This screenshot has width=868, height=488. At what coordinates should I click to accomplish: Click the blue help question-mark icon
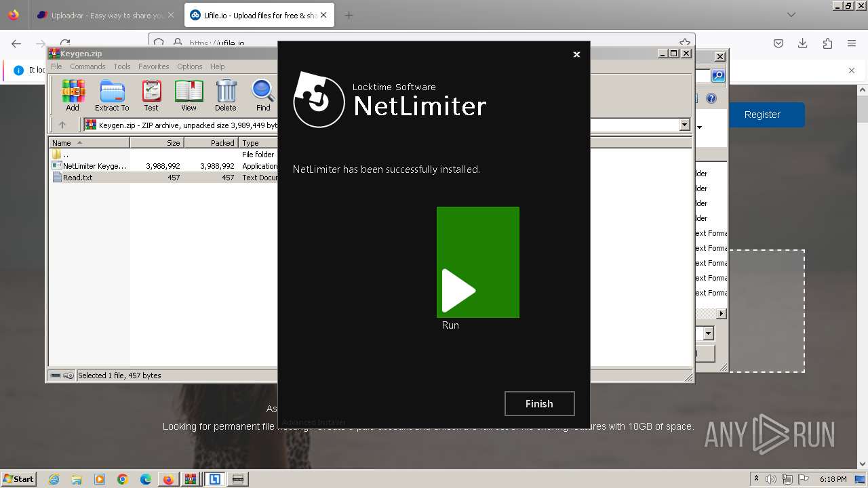pyautogui.click(x=711, y=98)
